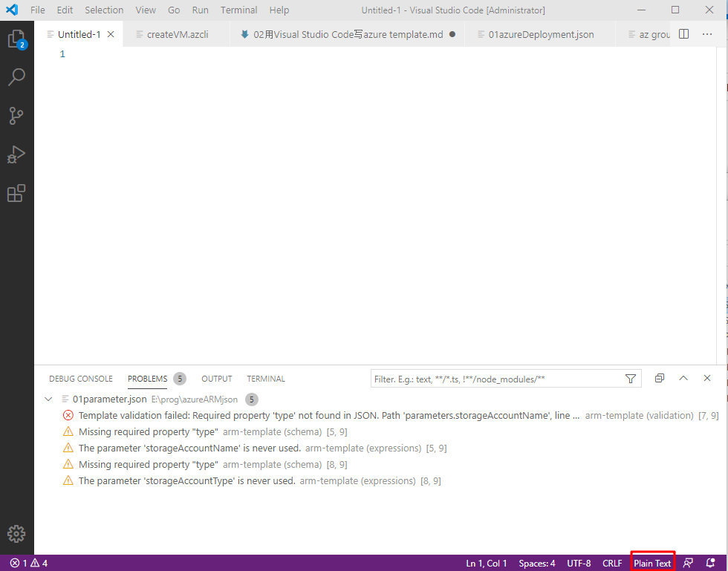728x571 pixels.
Task: Open the Manage gear icon
Action: click(x=16, y=534)
